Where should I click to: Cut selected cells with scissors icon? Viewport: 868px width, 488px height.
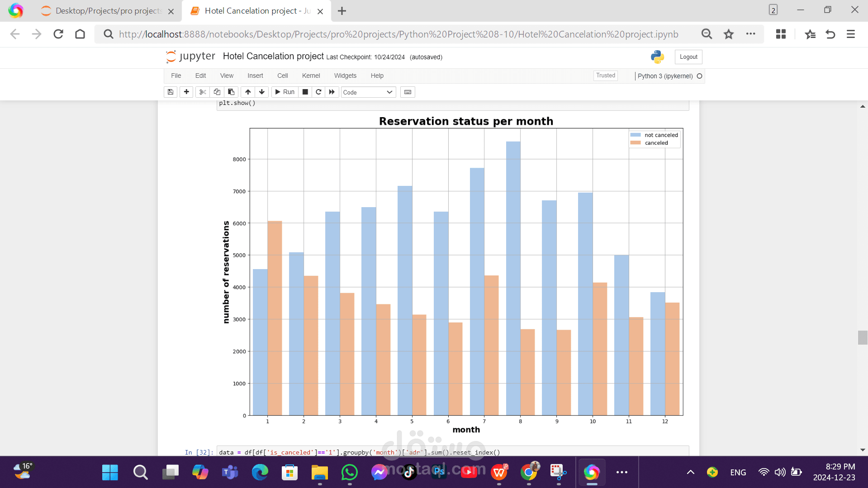203,92
